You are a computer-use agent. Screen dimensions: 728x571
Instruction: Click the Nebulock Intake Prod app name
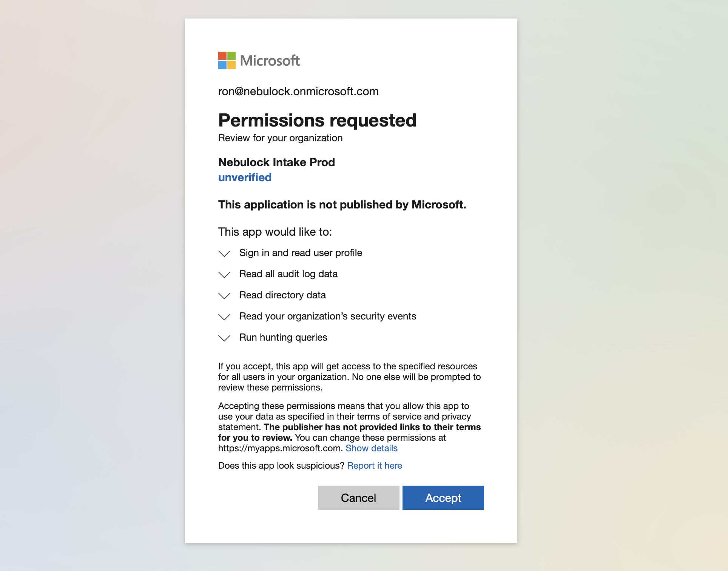click(x=276, y=162)
